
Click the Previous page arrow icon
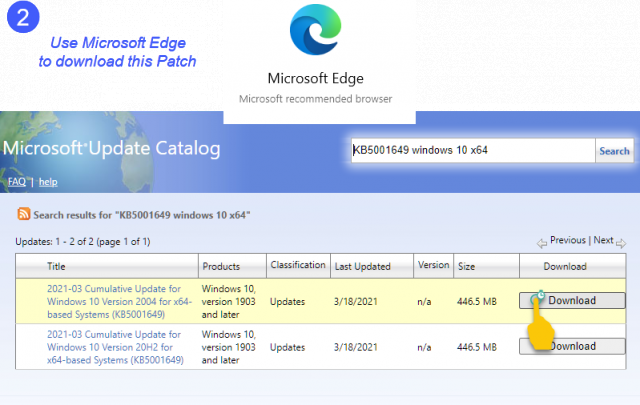tap(542, 242)
